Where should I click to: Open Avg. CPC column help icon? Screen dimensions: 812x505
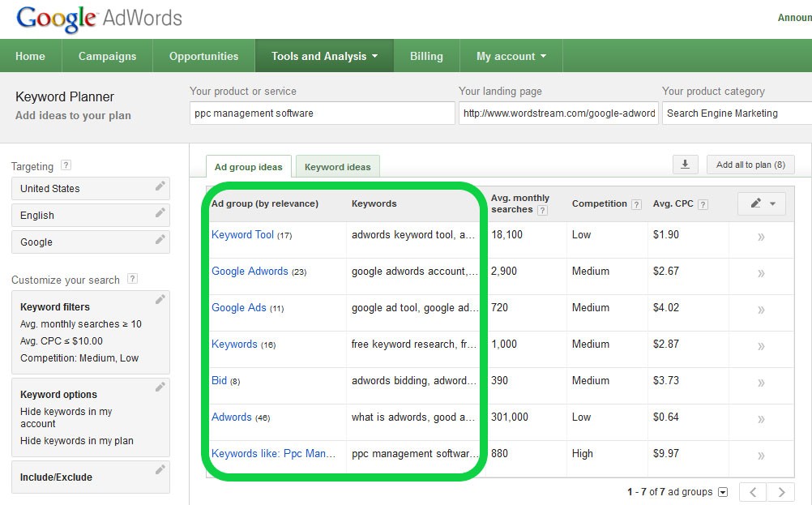click(x=703, y=204)
